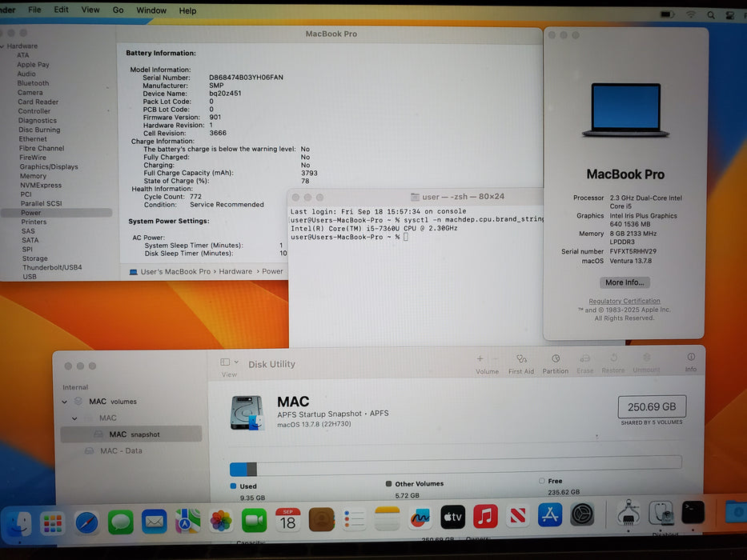Viewport: 747px width, 560px height.
Task: Open the Contacts app in the Dock
Action: point(322,519)
